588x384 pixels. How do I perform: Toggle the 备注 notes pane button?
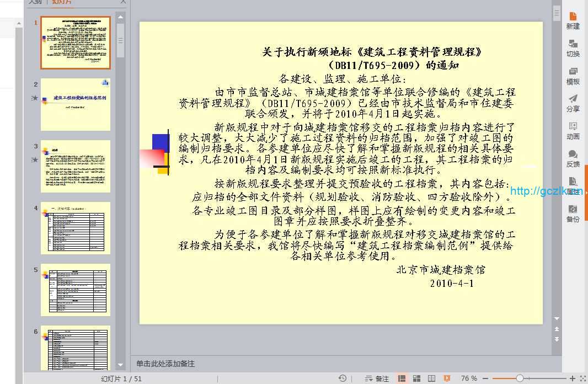(x=377, y=378)
